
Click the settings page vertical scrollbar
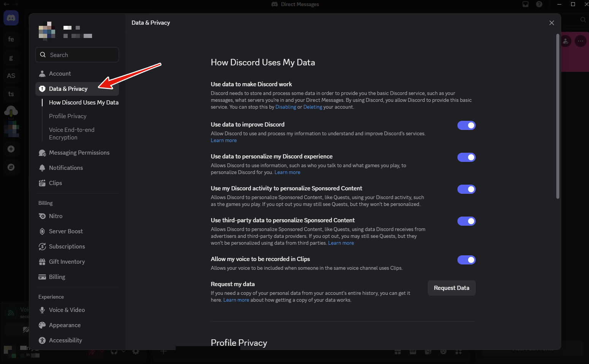click(x=558, y=116)
